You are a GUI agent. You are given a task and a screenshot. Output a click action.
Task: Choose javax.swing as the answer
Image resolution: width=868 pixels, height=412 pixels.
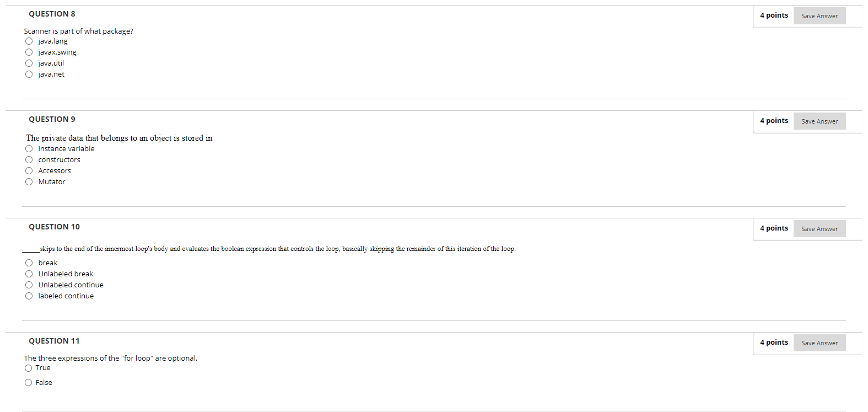point(29,52)
